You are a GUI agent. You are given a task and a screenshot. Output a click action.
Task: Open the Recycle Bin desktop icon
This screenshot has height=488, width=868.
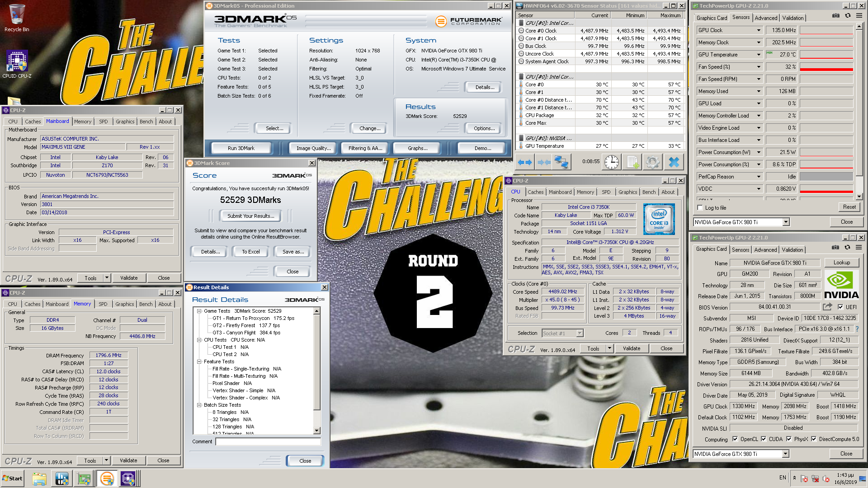[17, 18]
